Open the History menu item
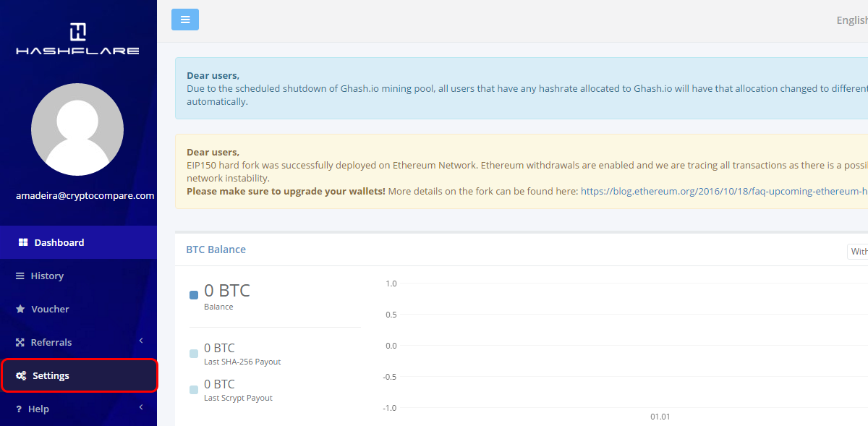This screenshot has width=868, height=426. pos(78,276)
